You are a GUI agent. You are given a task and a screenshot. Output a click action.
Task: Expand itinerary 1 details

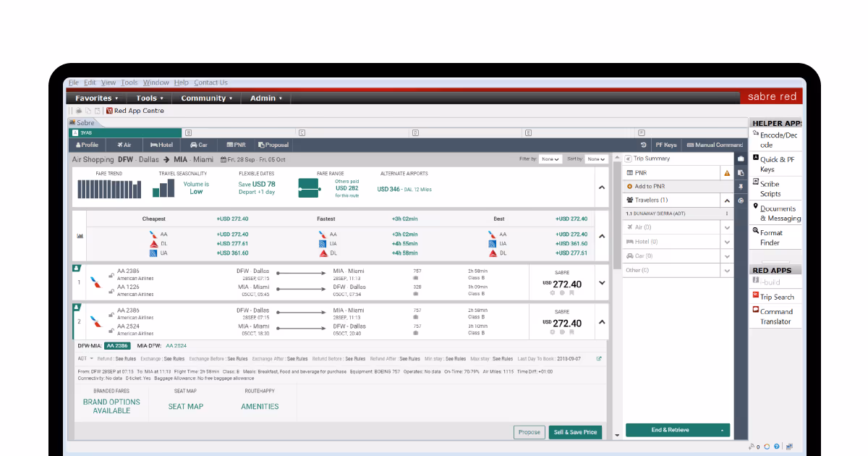coord(601,283)
